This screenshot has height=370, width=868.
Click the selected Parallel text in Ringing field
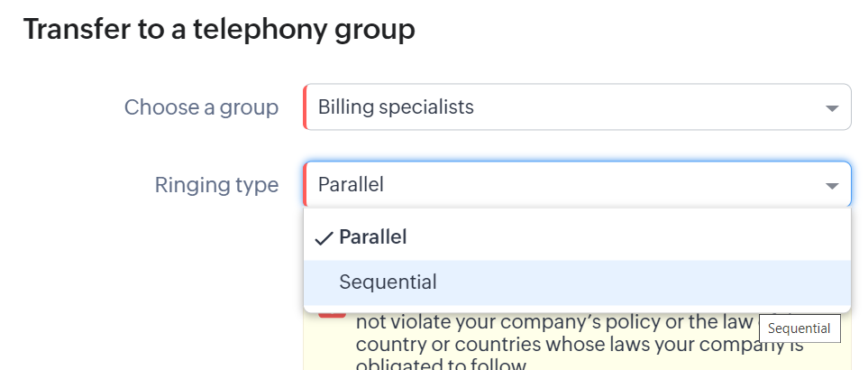tap(351, 185)
